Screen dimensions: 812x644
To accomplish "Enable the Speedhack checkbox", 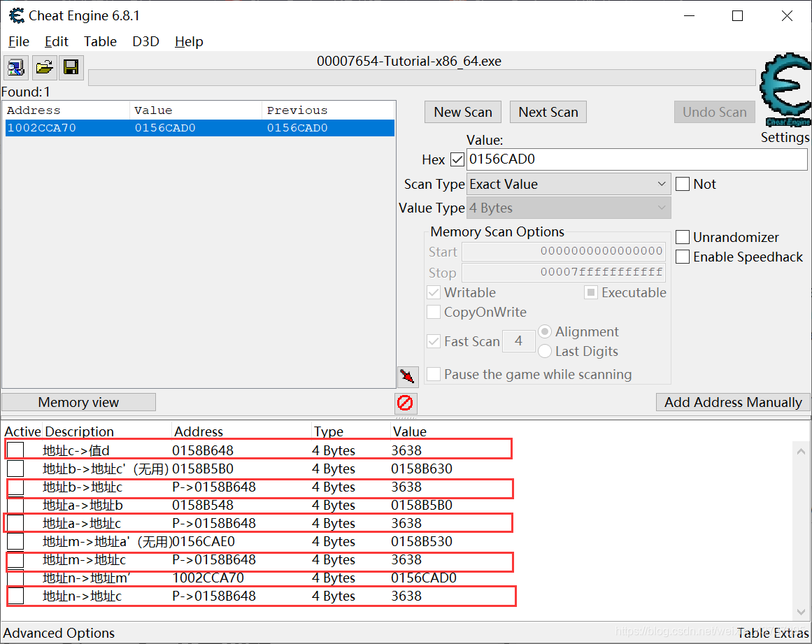I will [x=683, y=257].
